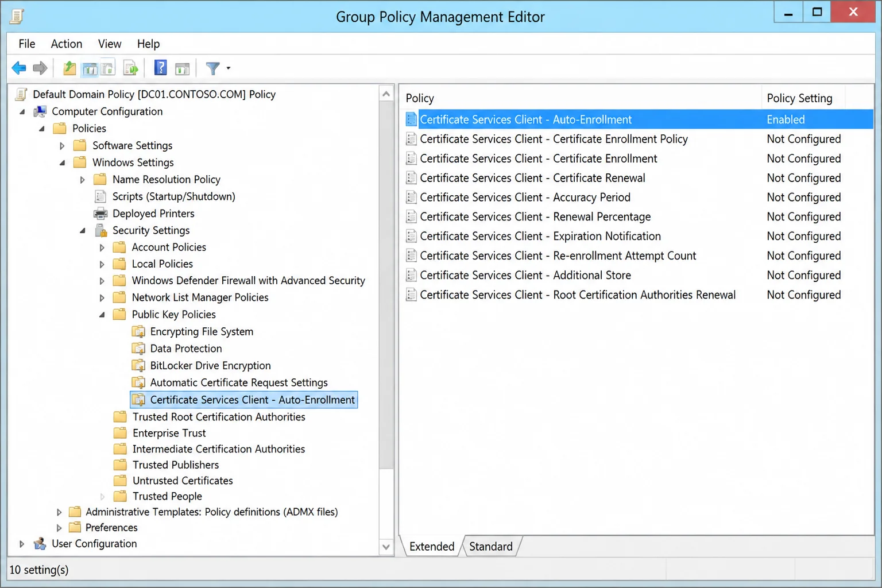Click the Filter funnel toolbar icon
882x588 pixels.
[212, 68]
